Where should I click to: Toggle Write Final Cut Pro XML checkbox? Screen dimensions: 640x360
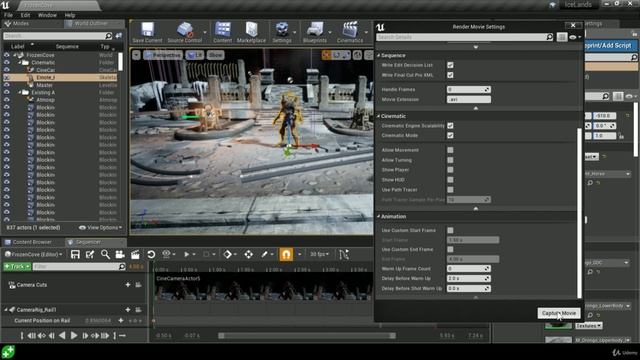click(450, 75)
